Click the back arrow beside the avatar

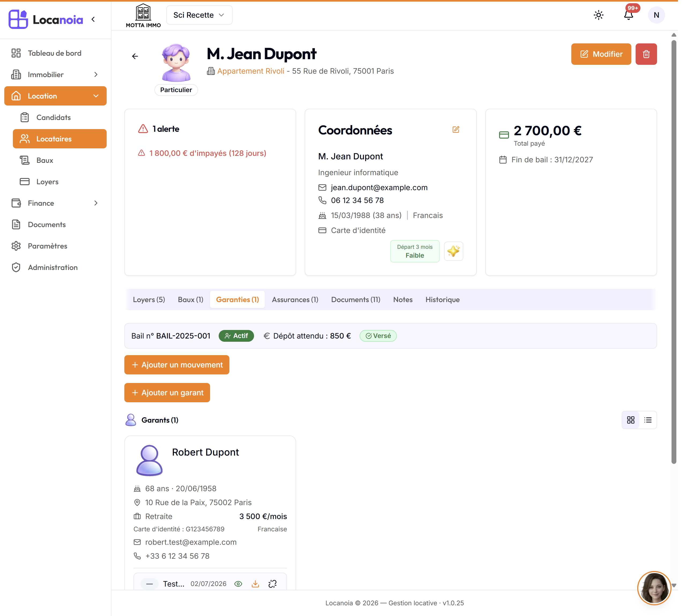[135, 56]
